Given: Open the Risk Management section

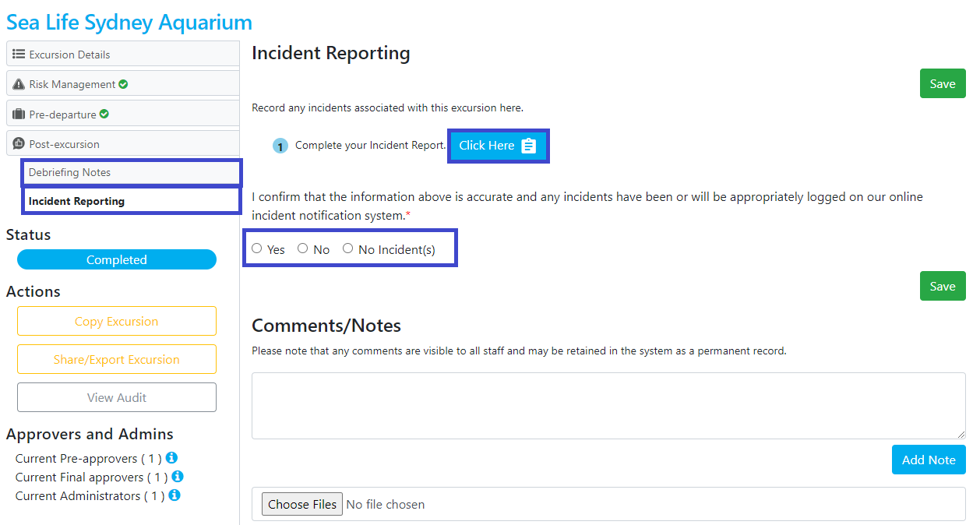Looking at the screenshot, I should tap(122, 84).
